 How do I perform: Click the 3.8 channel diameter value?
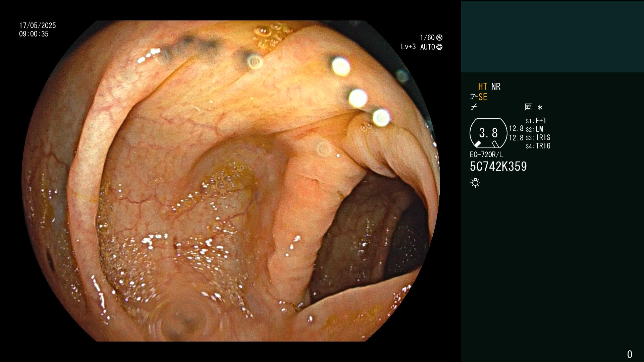[488, 133]
